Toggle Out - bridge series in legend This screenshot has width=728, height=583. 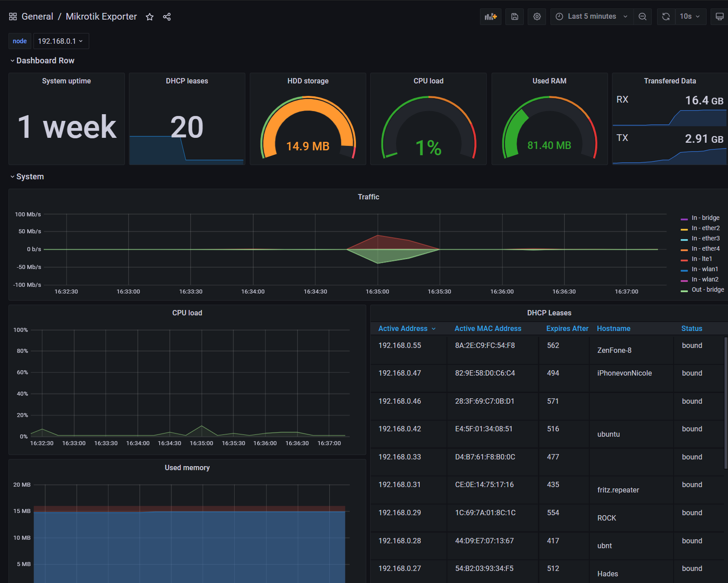tap(707, 289)
